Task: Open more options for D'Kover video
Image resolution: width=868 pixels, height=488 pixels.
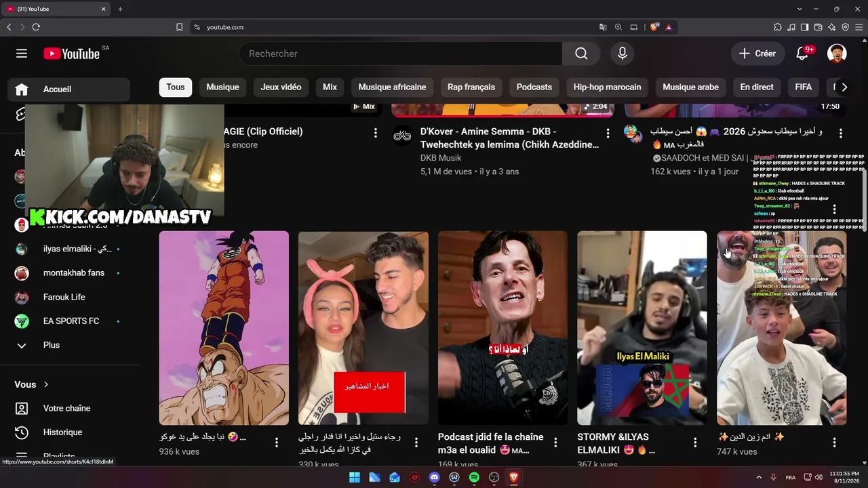Action: pyautogui.click(x=608, y=134)
